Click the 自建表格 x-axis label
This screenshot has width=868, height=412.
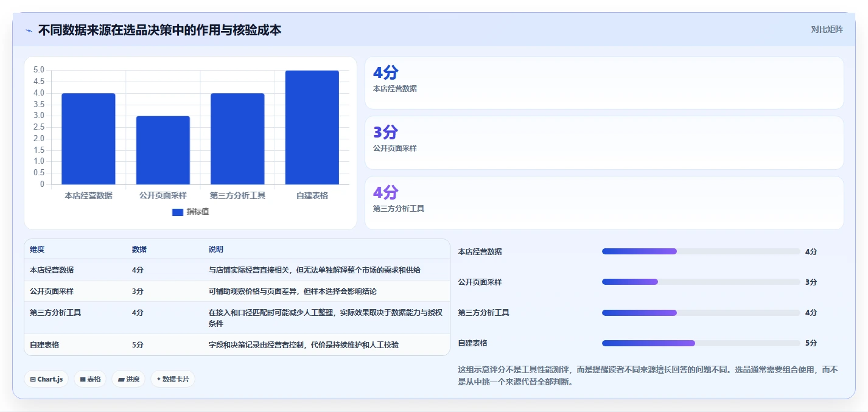312,195
